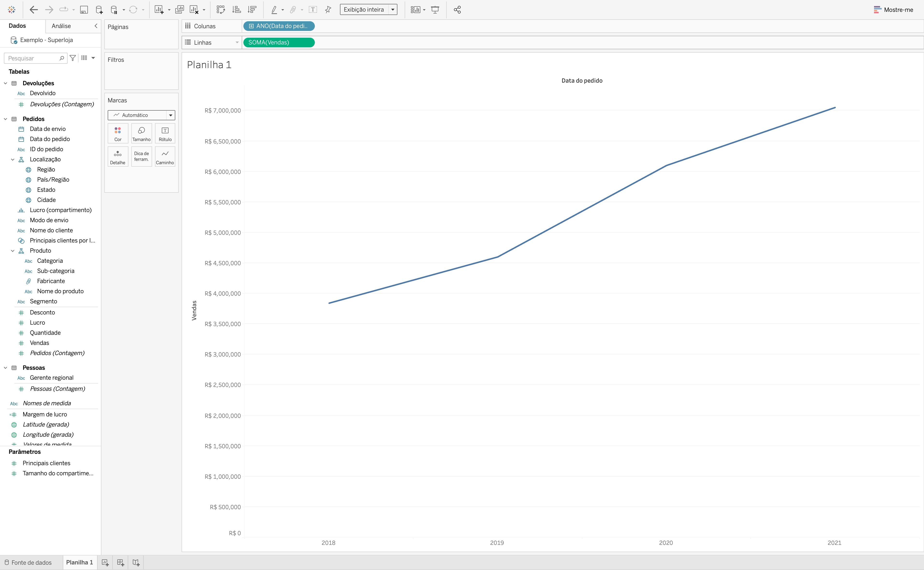
Task: Open the Mostre-me panel
Action: pos(894,10)
